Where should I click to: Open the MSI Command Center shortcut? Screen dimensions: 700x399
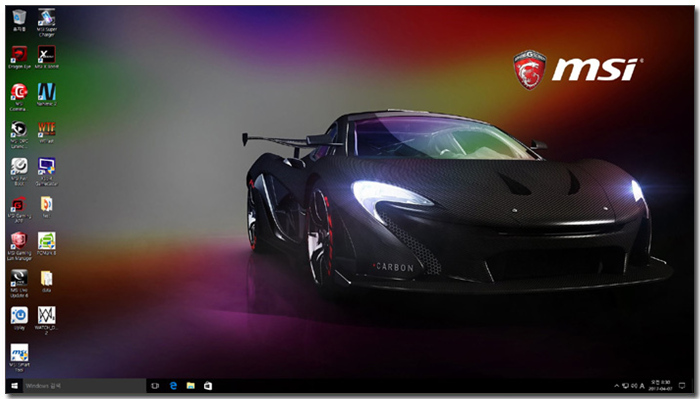19,96
